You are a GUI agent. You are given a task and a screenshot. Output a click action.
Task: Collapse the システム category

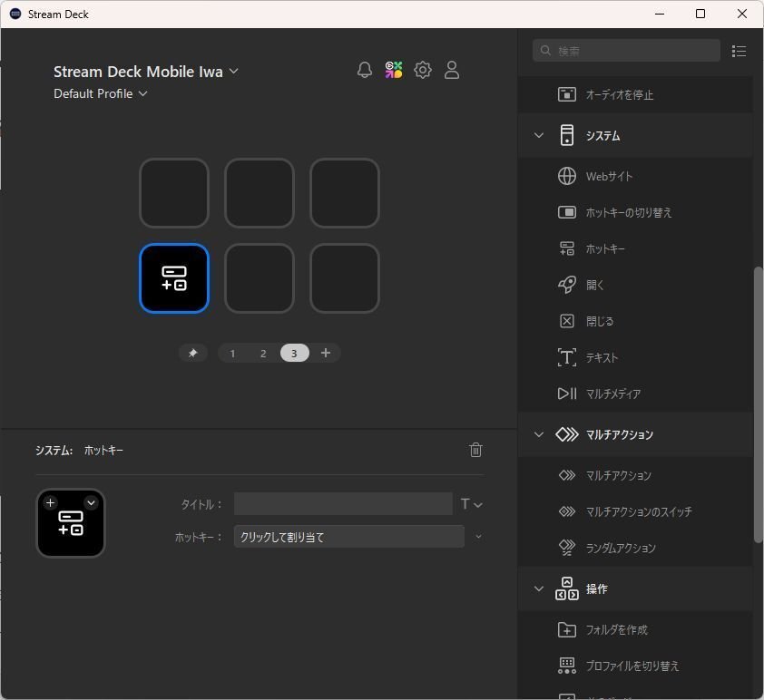pyautogui.click(x=538, y=135)
